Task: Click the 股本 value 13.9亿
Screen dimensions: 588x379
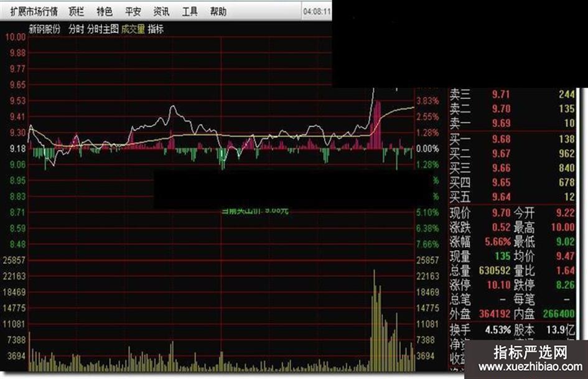Action: coord(560,330)
